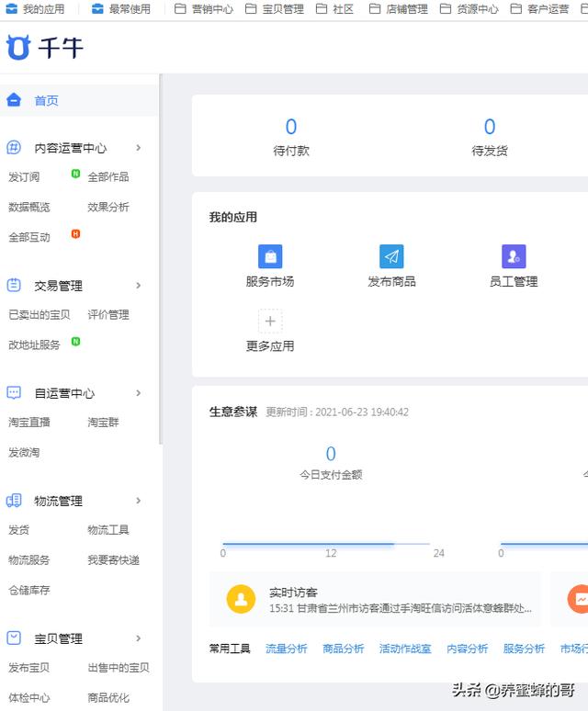Open the 店铺管理 bookmark menu

(x=407, y=9)
